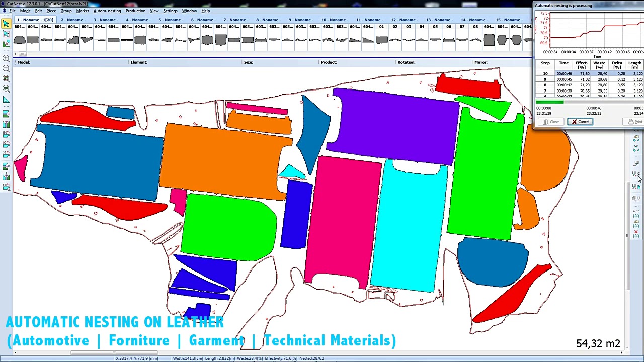Open the Marker menu
This screenshot has height=362, width=644.
[x=83, y=11]
